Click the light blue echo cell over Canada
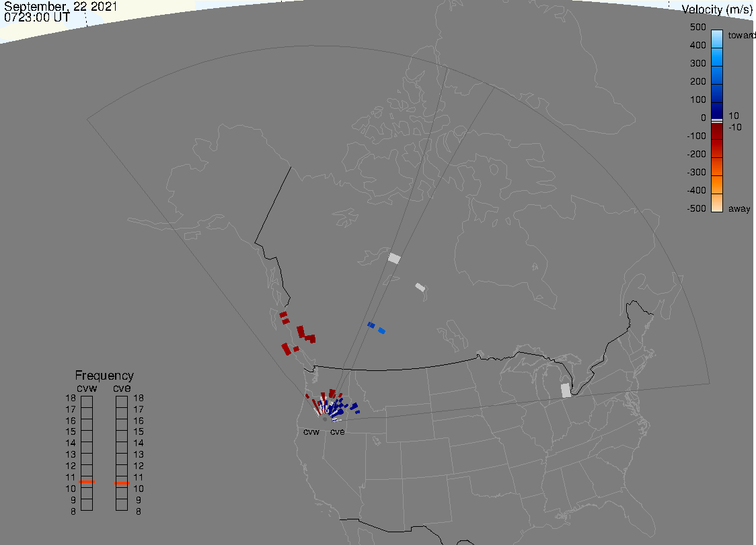This screenshot has height=545, width=756. tap(382, 331)
